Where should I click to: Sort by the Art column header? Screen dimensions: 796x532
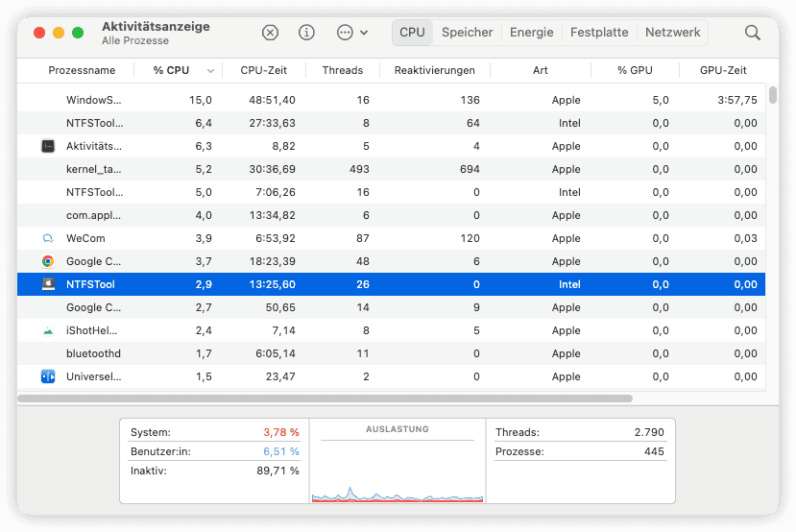tap(541, 70)
